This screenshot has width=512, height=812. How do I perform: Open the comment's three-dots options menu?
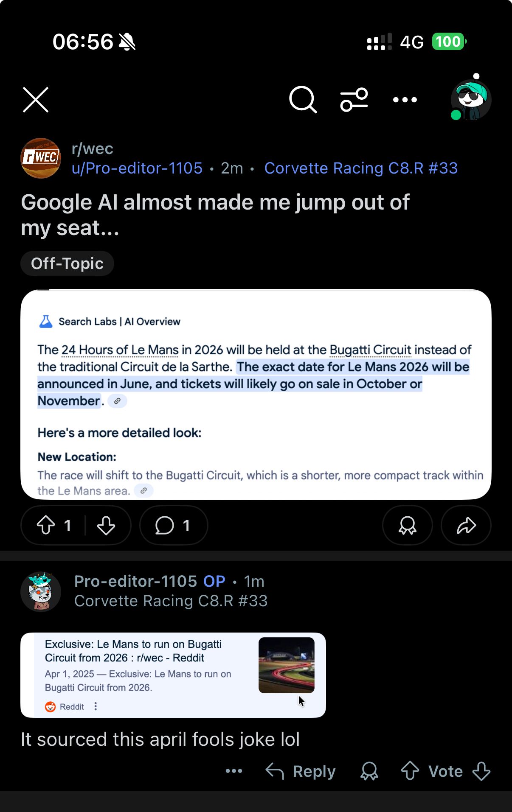click(234, 771)
